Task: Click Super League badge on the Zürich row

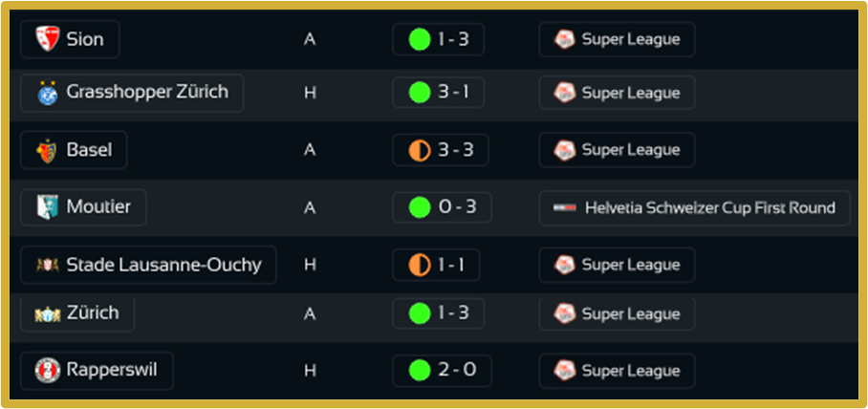Action: coord(617,313)
